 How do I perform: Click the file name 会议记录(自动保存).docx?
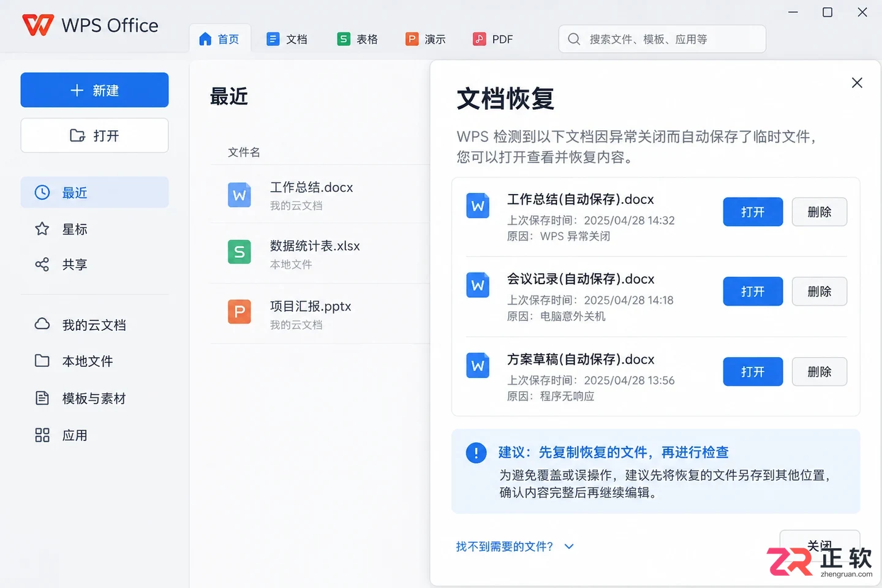tap(581, 279)
